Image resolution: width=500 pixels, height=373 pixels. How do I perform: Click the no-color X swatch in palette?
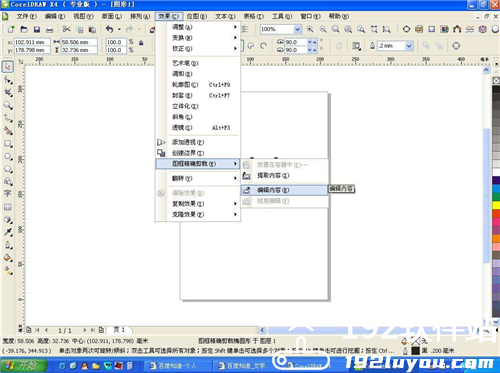[x=496, y=81]
